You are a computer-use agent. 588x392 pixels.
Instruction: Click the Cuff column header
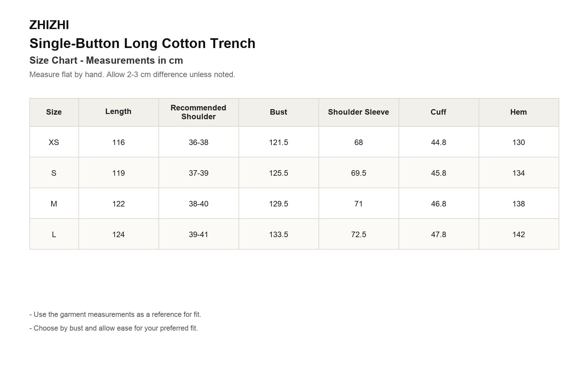438,112
